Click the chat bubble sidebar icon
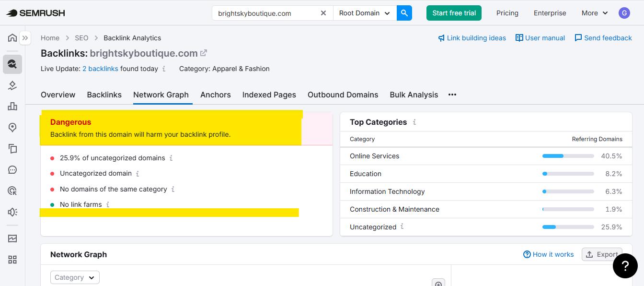This screenshot has height=286, width=644. tap(12, 169)
